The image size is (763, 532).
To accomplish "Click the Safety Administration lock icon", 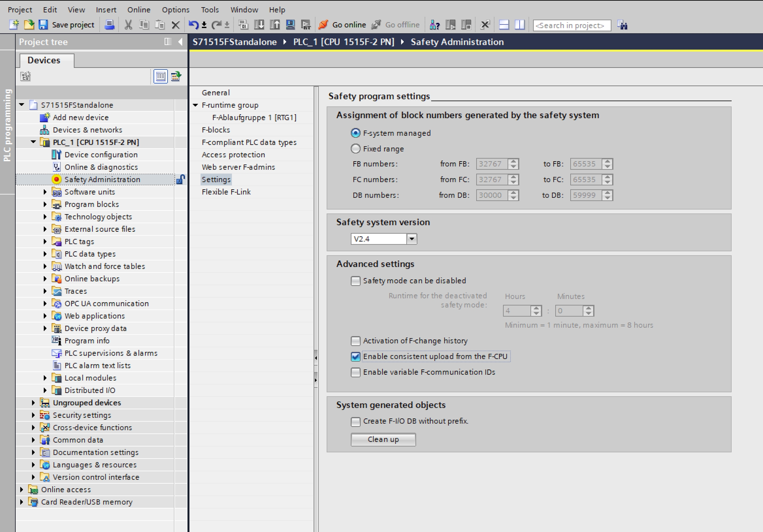I will pos(180,179).
